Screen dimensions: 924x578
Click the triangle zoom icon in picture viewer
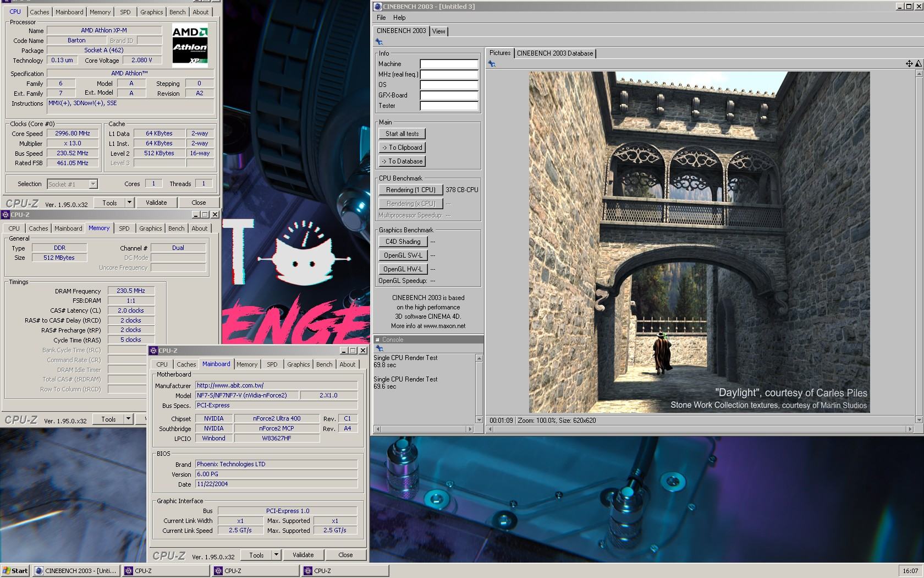point(918,64)
